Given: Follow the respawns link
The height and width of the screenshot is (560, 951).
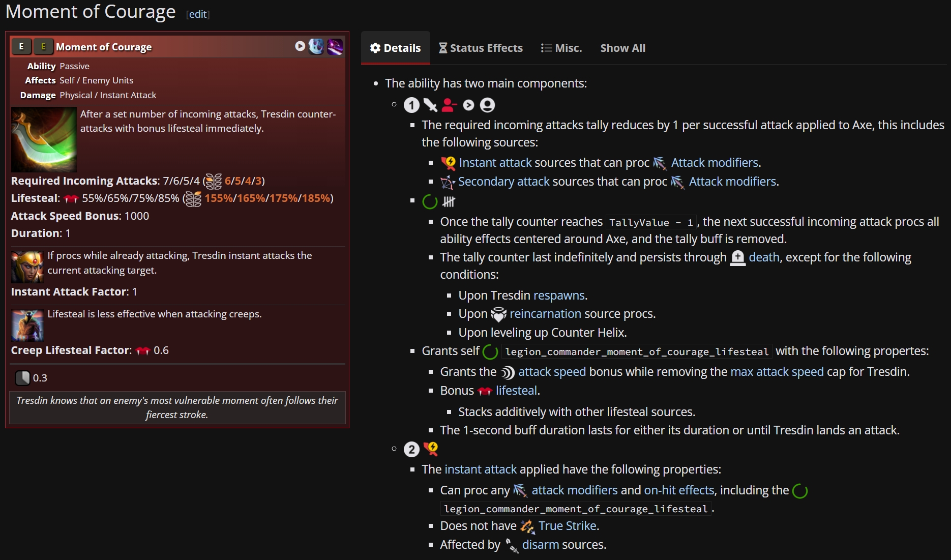Looking at the screenshot, I should (559, 296).
